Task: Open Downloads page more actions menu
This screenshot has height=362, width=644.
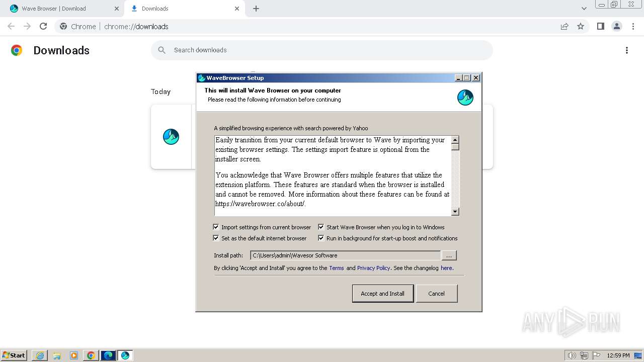Action: (x=627, y=50)
